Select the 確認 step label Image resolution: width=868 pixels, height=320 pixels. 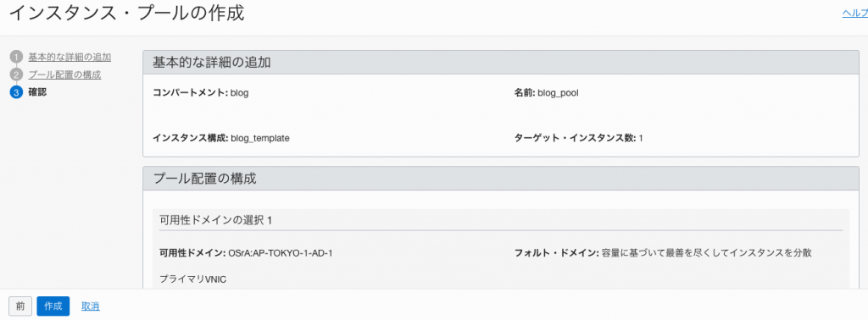point(37,92)
